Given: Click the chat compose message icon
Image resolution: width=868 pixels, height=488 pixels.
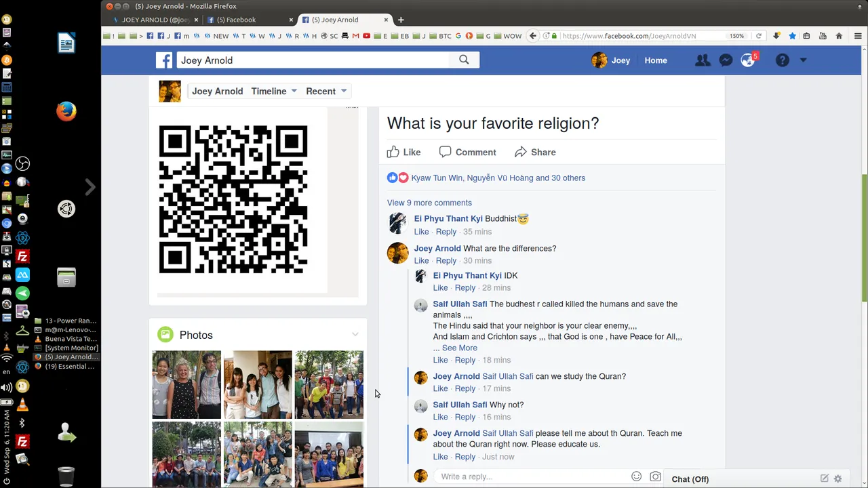Looking at the screenshot, I should pyautogui.click(x=824, y=479).
